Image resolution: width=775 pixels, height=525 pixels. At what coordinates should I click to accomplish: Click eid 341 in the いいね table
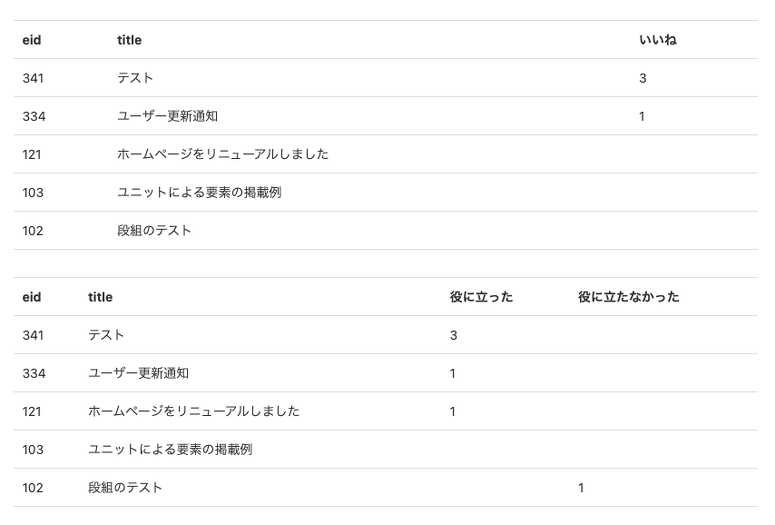33,78
